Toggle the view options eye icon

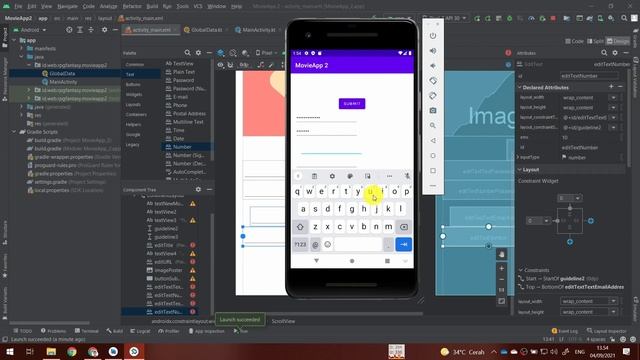(x=220, y=65)
